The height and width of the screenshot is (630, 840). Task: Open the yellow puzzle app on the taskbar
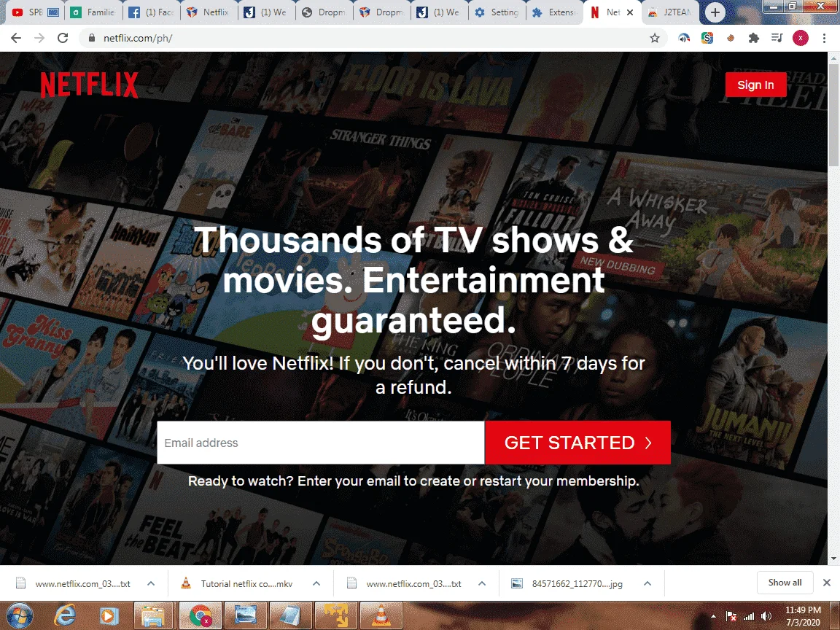point(335,616)
